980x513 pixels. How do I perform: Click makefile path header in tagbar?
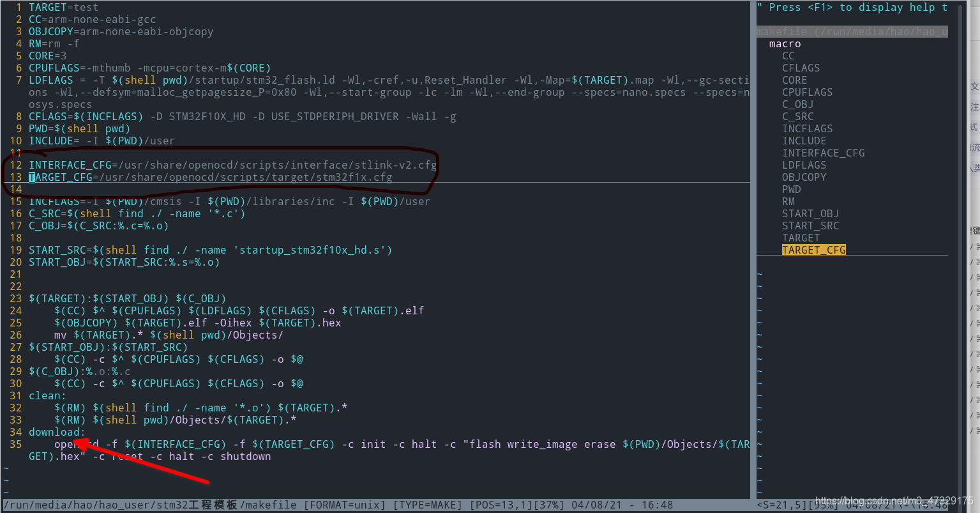coord(852,31)
